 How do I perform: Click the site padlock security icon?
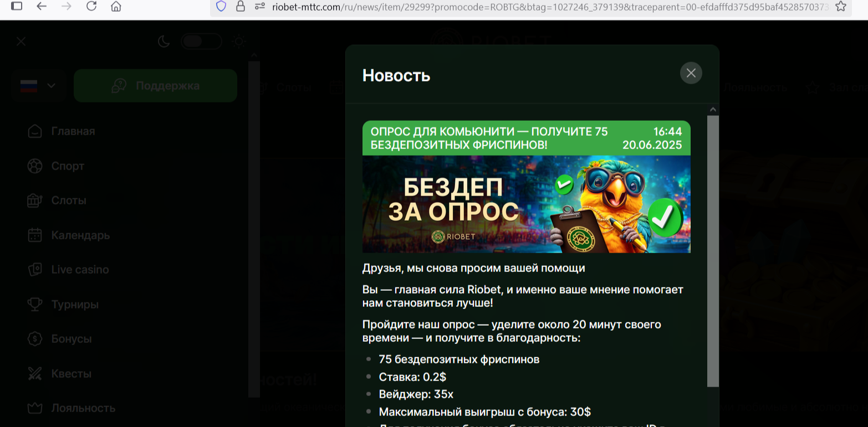tap(240, 7)
